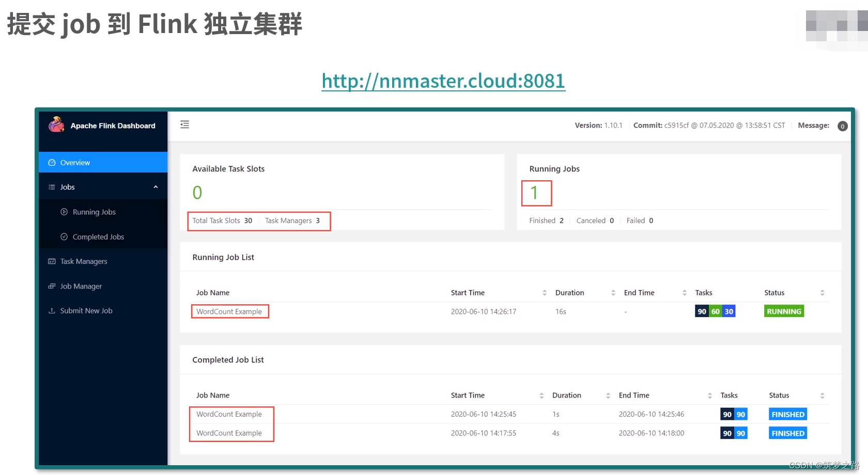Sort running jobs by Duration
Viewport: 868px width, 475px height.
[613, 293]
